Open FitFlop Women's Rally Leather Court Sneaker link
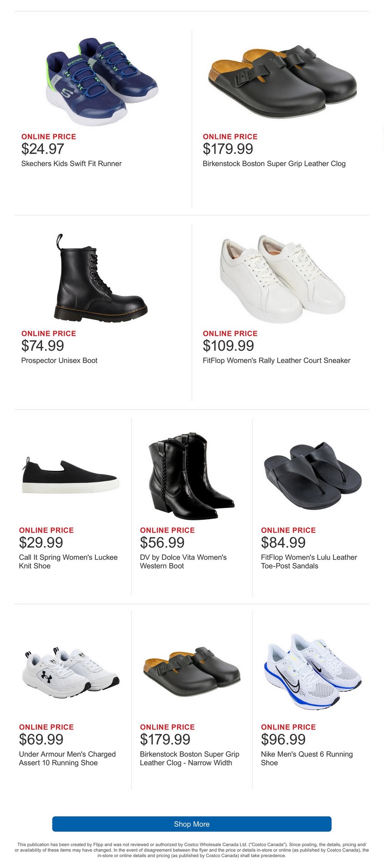 pos(276,361)
